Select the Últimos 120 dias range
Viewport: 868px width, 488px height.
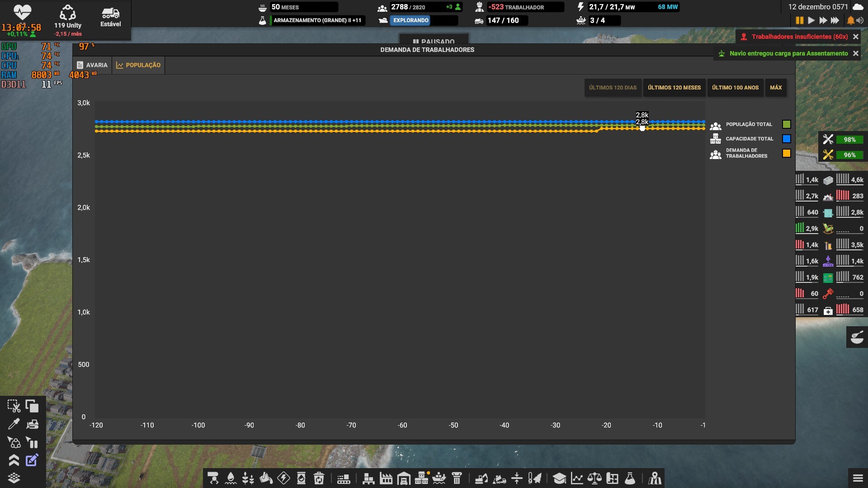coord(613,88)
